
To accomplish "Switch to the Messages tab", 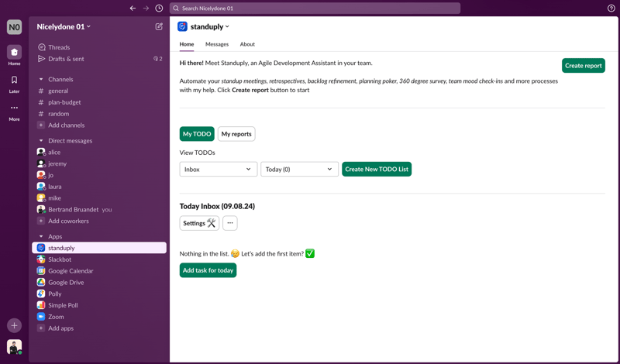I will click(217, 44).
